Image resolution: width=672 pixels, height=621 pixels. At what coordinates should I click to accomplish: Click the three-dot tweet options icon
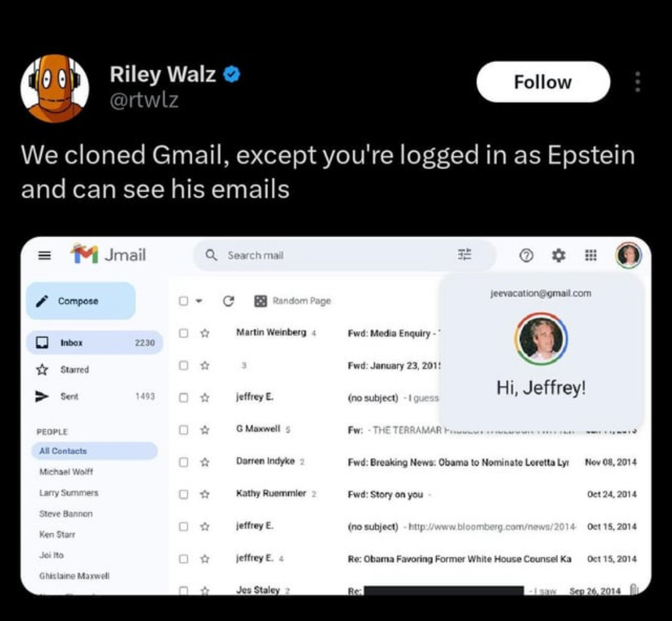pos(638,81)
